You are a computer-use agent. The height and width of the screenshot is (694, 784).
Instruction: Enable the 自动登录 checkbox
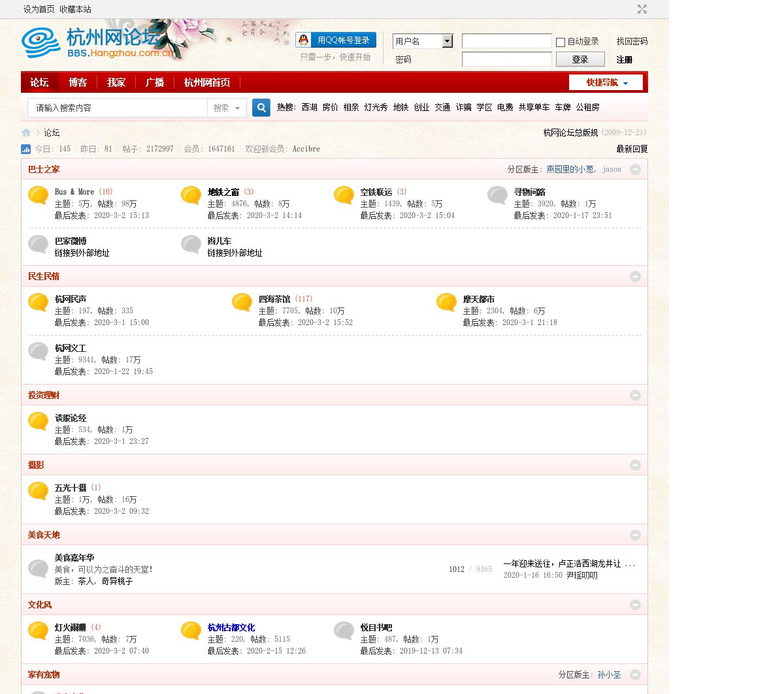[x=561, y=42]
